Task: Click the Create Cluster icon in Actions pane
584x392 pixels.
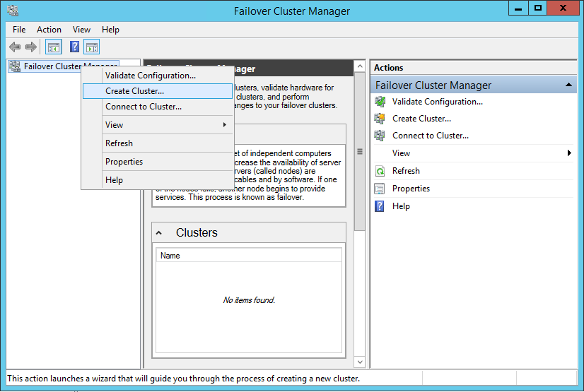Action: (x=380, y=118)
